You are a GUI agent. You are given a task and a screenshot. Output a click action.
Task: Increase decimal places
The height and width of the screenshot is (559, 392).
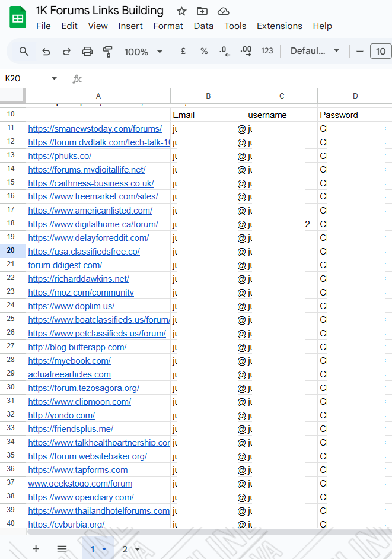246,51
